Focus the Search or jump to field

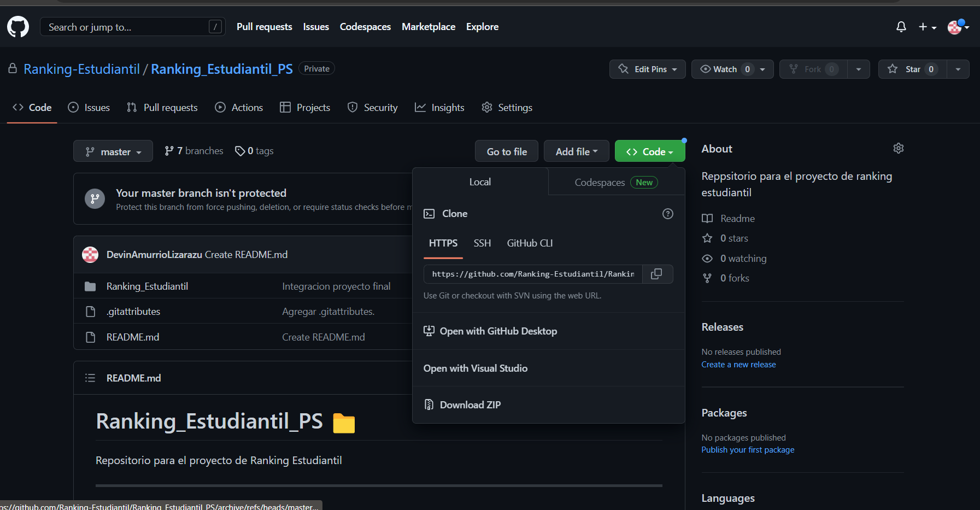[x=133, y=27]
